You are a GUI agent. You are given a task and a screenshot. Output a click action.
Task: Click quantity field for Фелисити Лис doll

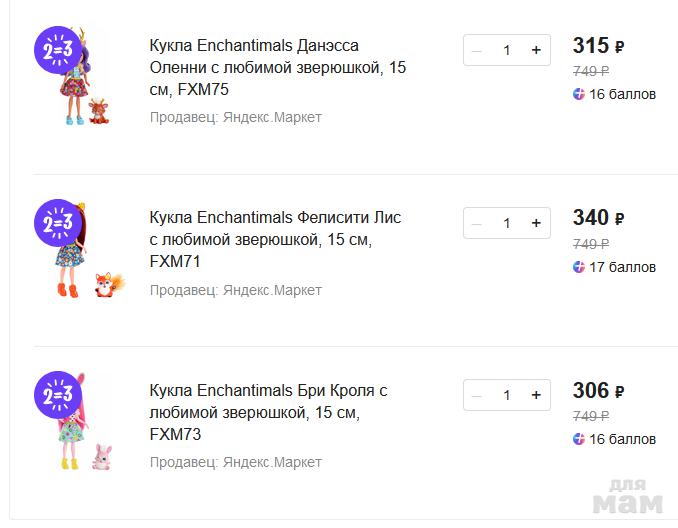tap(507, 223)
